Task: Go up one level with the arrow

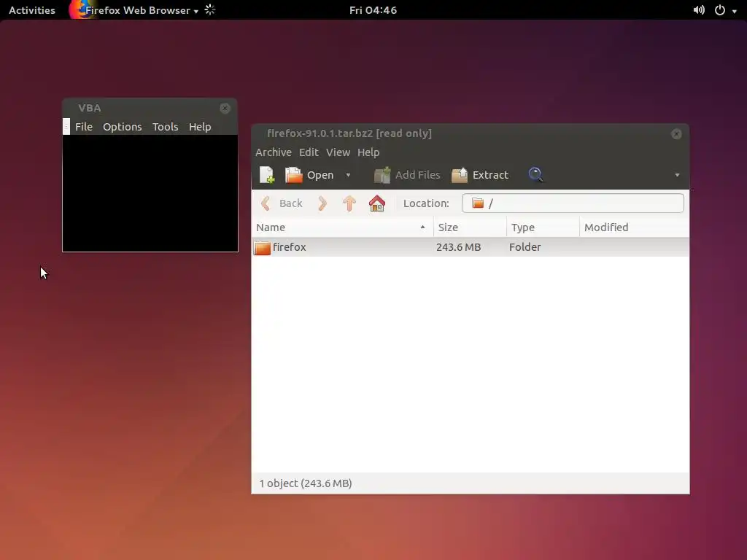Action: click(349, 203)
